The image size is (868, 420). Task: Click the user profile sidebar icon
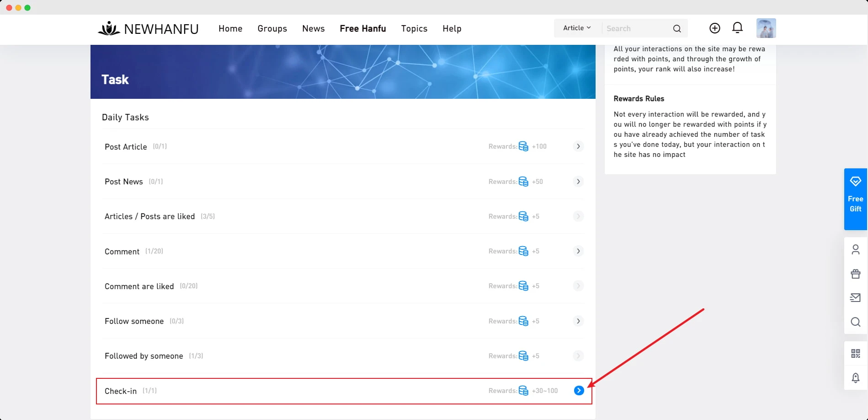coord(855,249)
